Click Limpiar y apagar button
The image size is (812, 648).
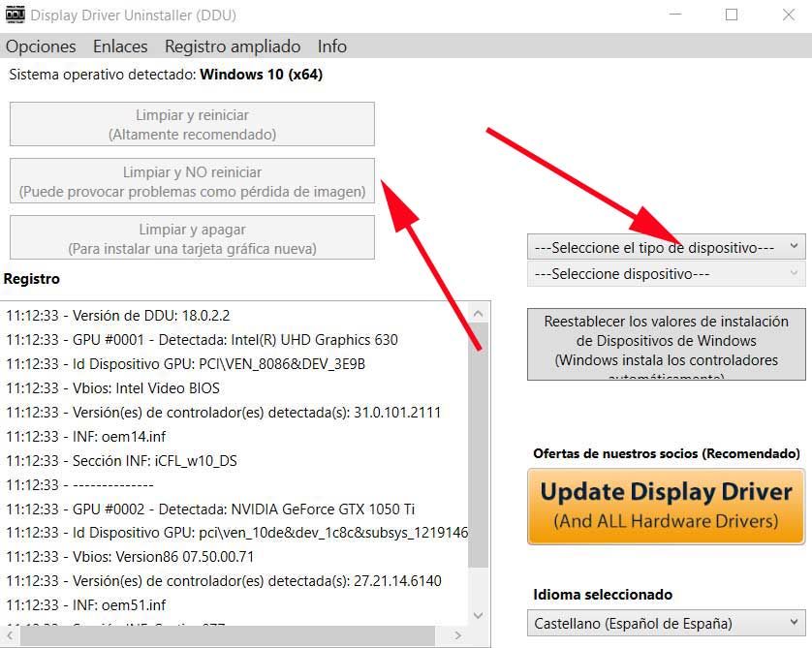(x=192, y=238)
